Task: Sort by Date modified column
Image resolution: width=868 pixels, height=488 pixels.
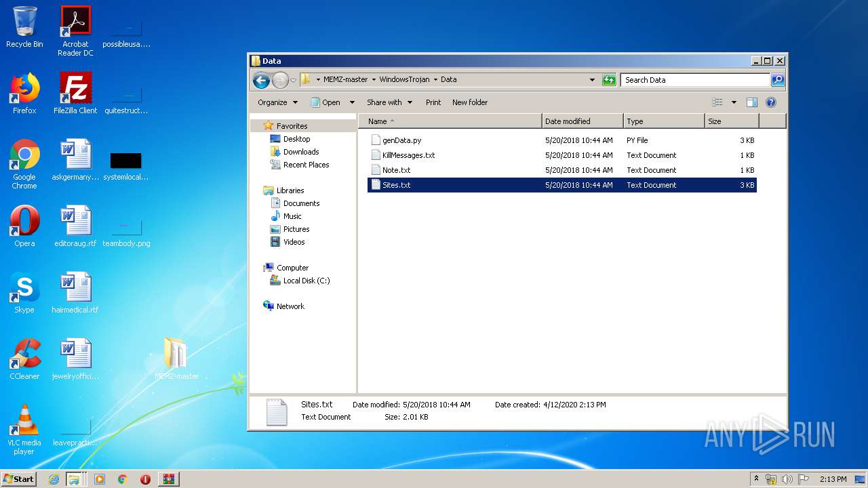Action: [x=583, y=121]
